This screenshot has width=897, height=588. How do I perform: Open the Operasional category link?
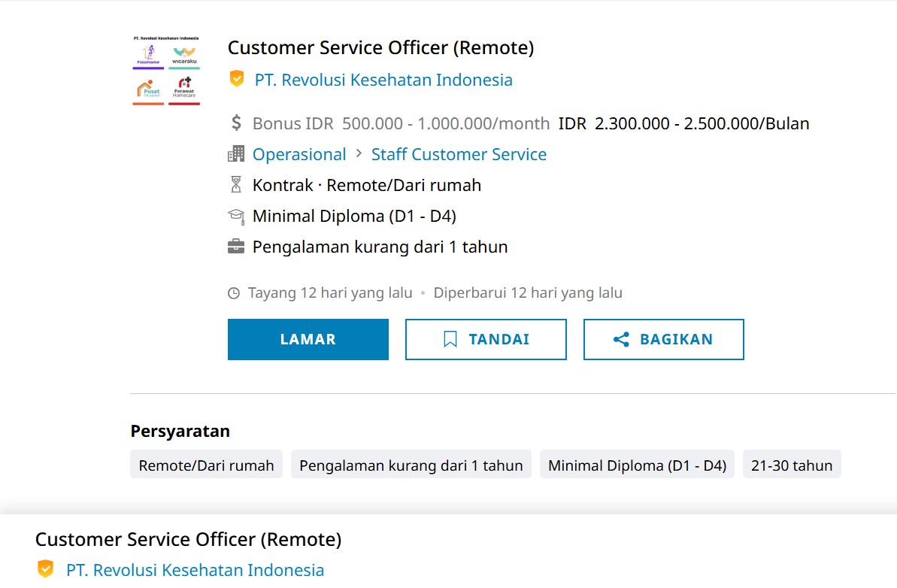299,154
